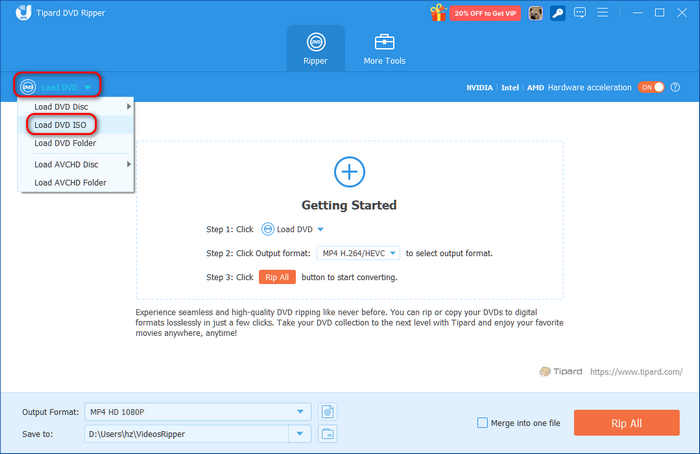The image size is (700, 454).
Task: Click the large orange Rip All button
Action: [x=626, y=423]
